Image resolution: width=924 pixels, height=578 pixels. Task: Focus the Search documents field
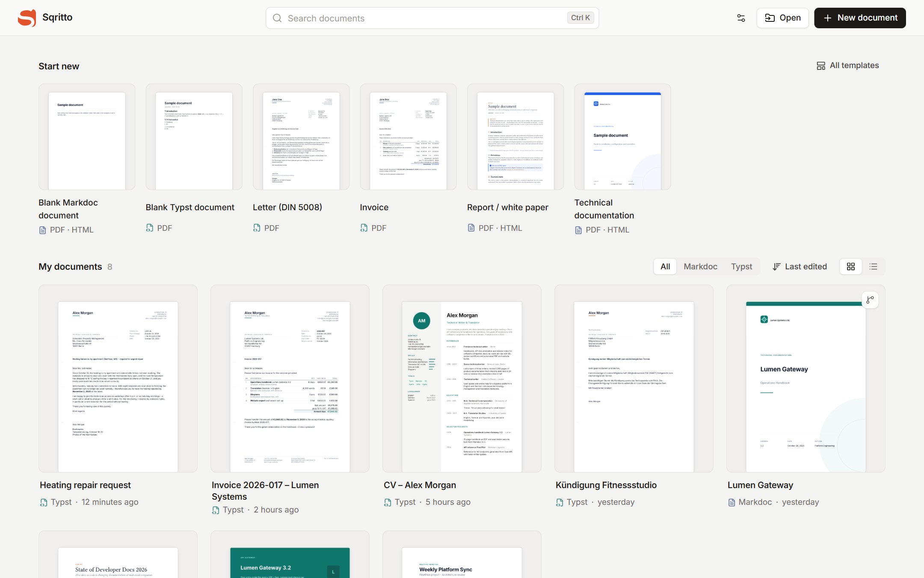[x=432, y=18]
